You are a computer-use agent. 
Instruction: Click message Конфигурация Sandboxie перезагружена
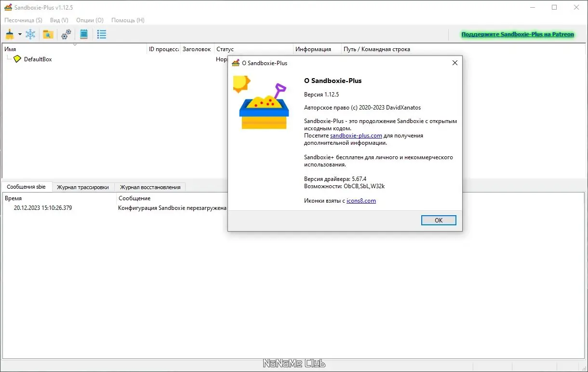(172, 208)
